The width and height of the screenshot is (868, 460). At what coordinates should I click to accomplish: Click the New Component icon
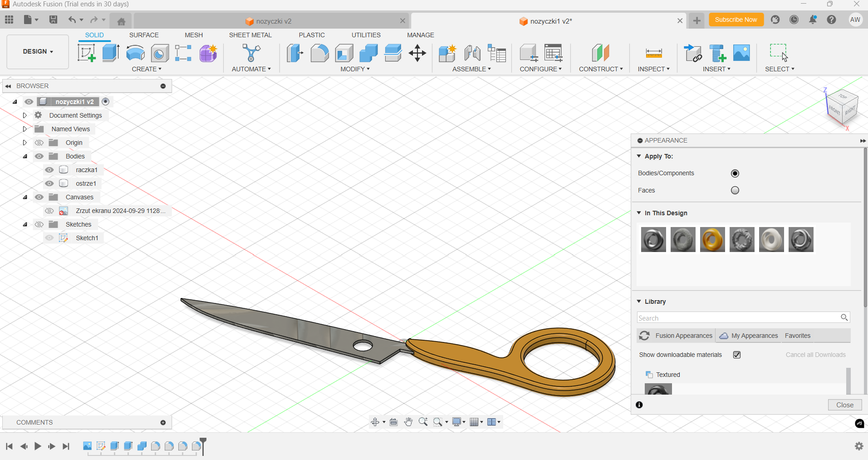pos(447,53)
